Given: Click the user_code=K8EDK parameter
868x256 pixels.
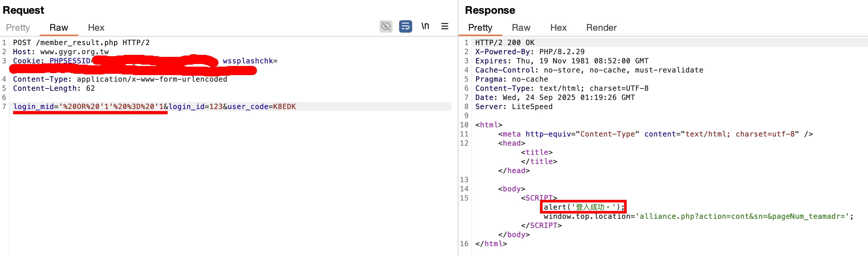Looking at the screenshot, I should point(262,106).
